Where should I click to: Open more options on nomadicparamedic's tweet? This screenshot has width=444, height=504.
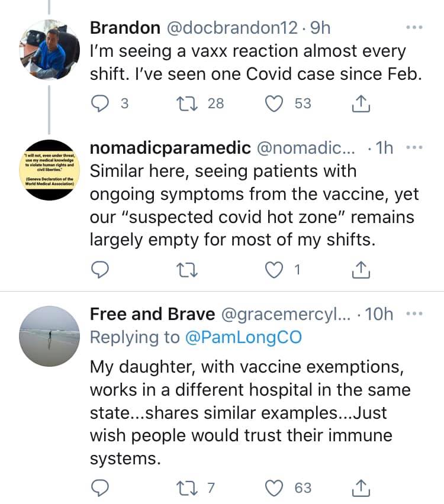414,147
